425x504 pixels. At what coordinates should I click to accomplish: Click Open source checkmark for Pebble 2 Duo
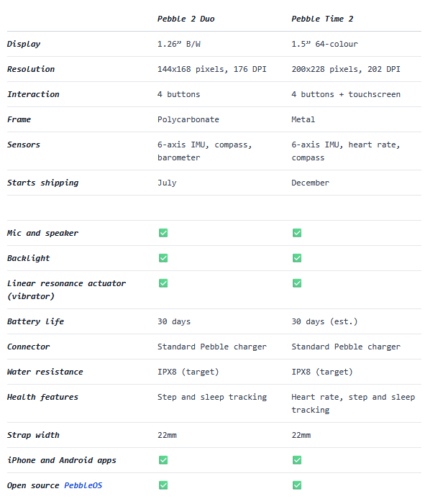tap(163, 485)
